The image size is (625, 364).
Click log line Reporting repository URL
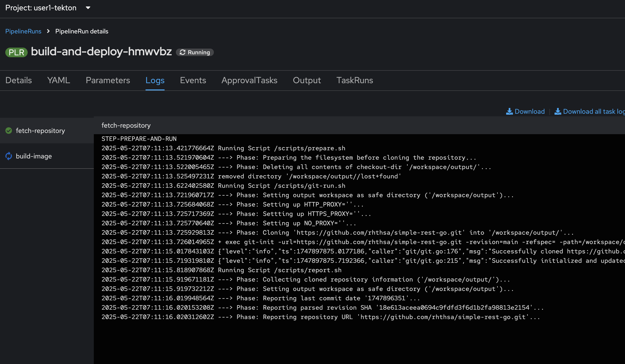321,317
